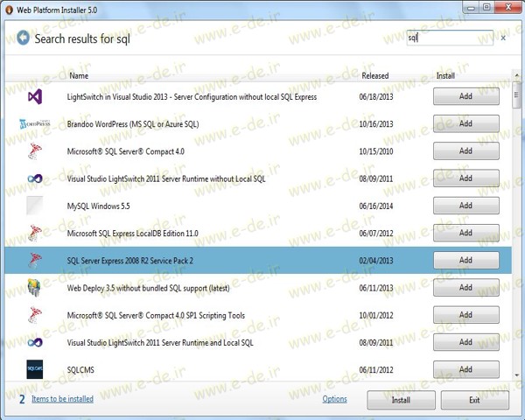
Task: Add MySQL Windows 5.5
Action: pyautogui.click(x=466, y=206)
